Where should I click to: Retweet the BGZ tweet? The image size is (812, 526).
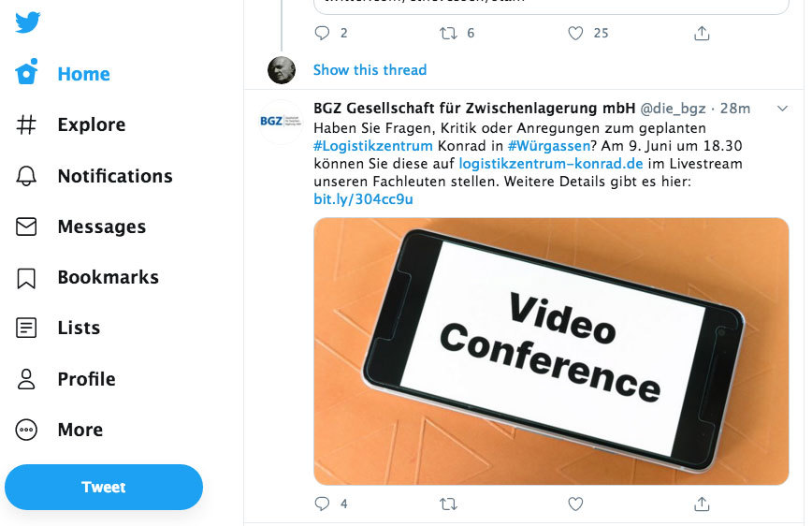coord(448,504)
